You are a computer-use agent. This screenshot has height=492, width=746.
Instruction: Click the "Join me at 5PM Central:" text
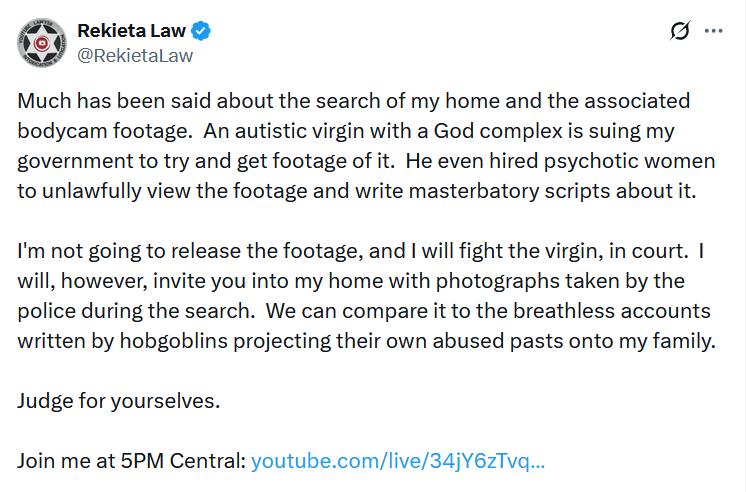point(131,462)
